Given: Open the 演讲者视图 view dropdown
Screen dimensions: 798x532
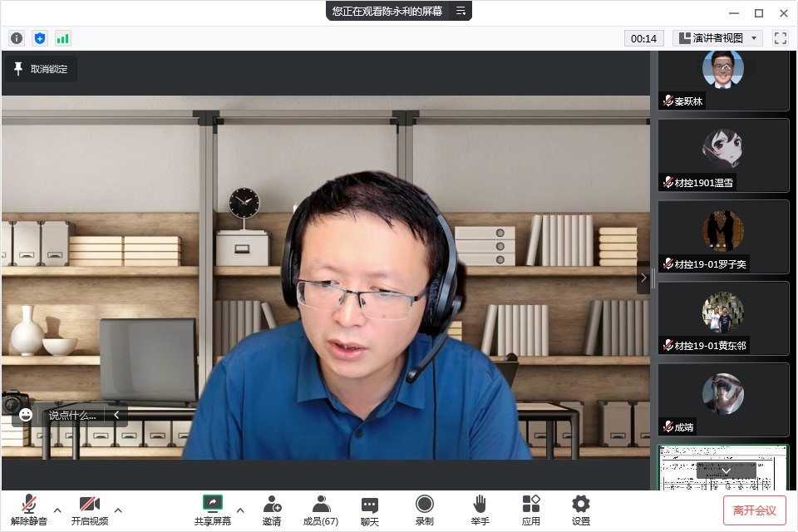Looking at the screenshot, I should 717,38.
